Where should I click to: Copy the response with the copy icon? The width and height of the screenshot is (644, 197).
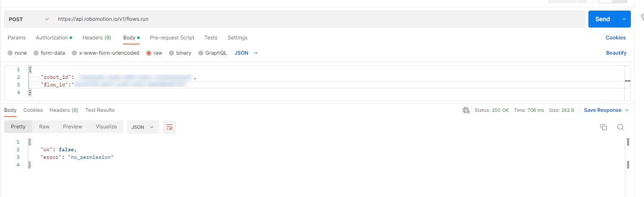pos(604,127)
